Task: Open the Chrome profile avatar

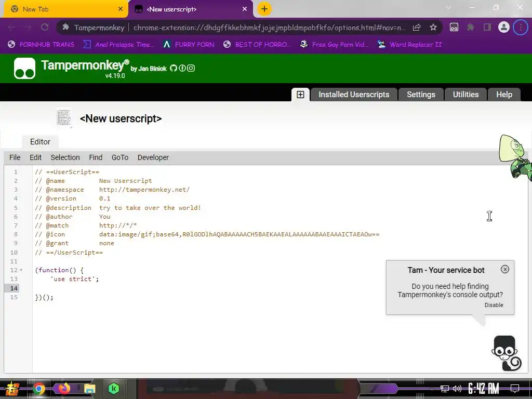Action: coord(504,27)
